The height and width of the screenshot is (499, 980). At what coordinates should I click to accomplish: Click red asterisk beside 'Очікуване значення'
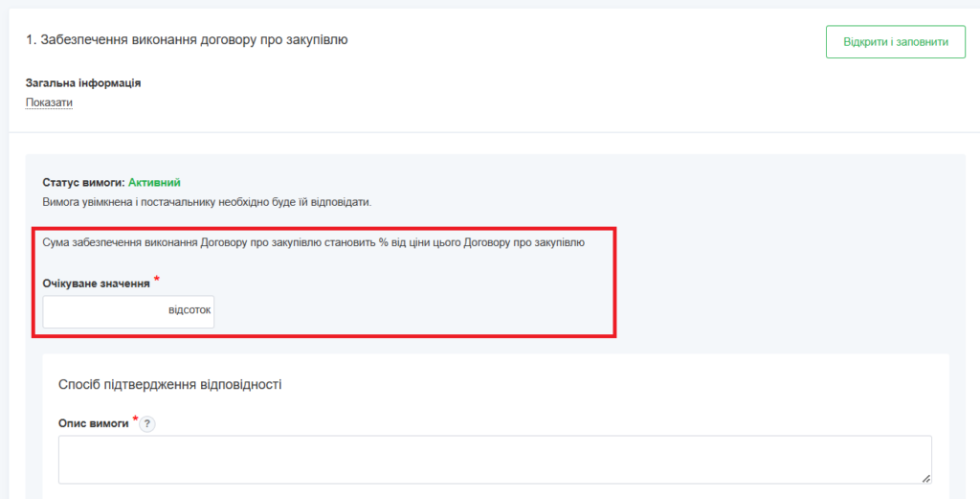(157, 280)
